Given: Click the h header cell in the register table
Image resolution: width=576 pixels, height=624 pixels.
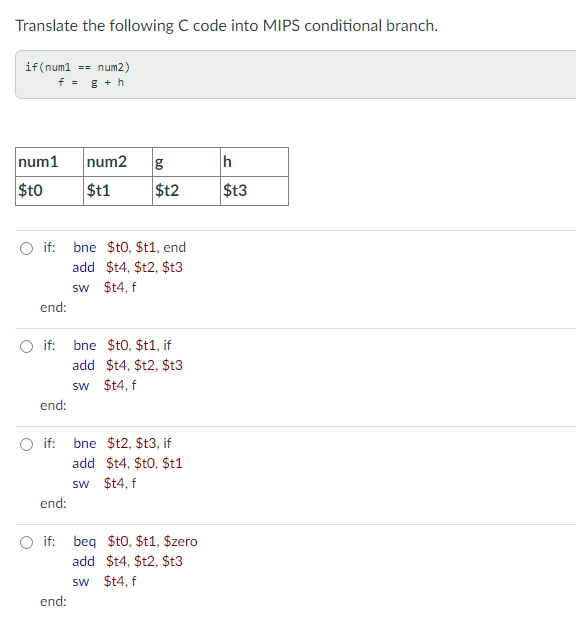Looking at the screenshot, I should click(254, 162).
